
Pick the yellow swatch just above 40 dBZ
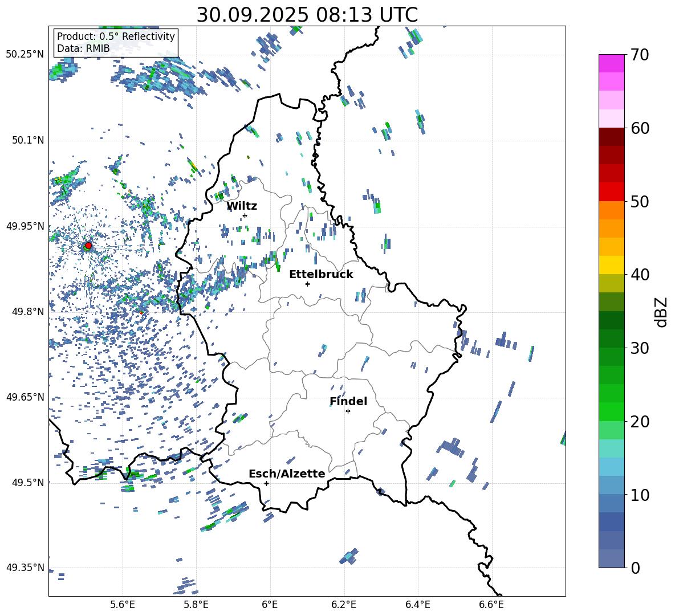pos(612,265)
